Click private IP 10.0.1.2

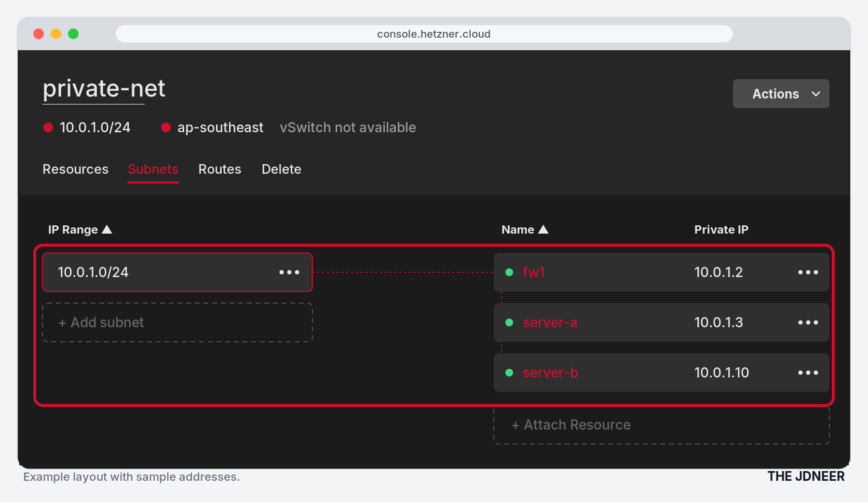pyautogui.click(x=719, y=272)
